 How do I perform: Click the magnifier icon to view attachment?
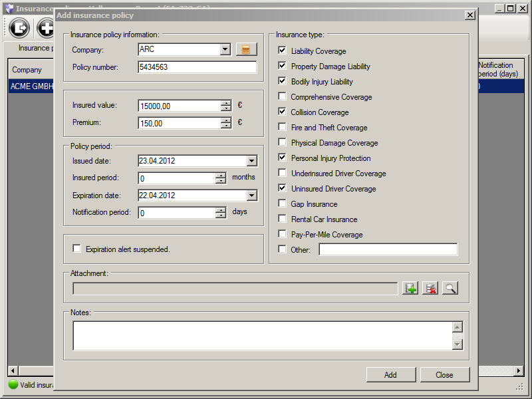[x=450, y=289]
